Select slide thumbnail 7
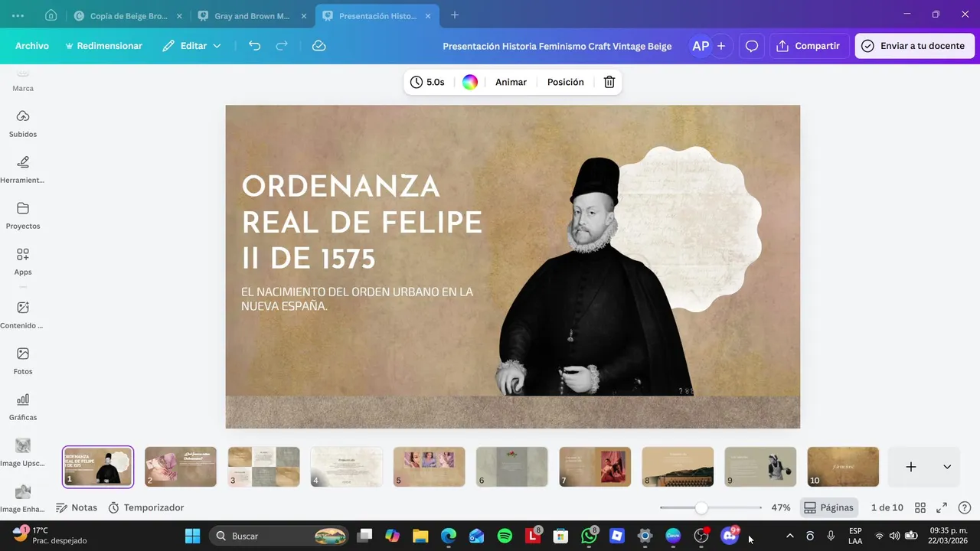This screenshot has height=551, width=980. point(595,467)
